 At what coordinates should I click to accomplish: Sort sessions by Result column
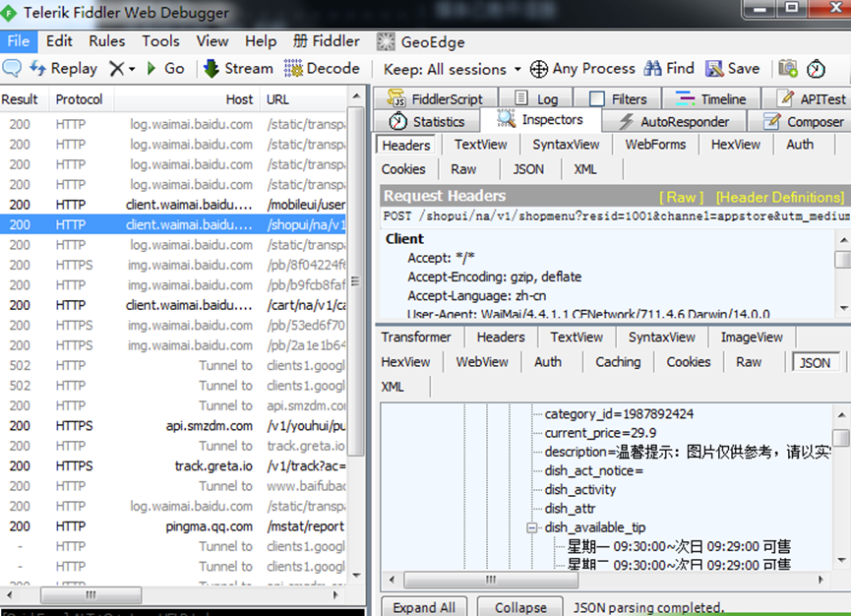point(24,99)
